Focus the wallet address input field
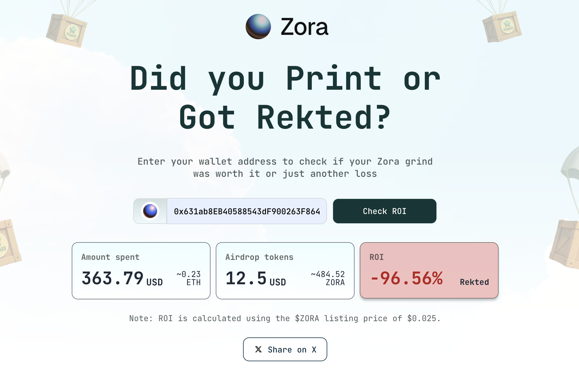The image size is (579, 392). point(247,211)
